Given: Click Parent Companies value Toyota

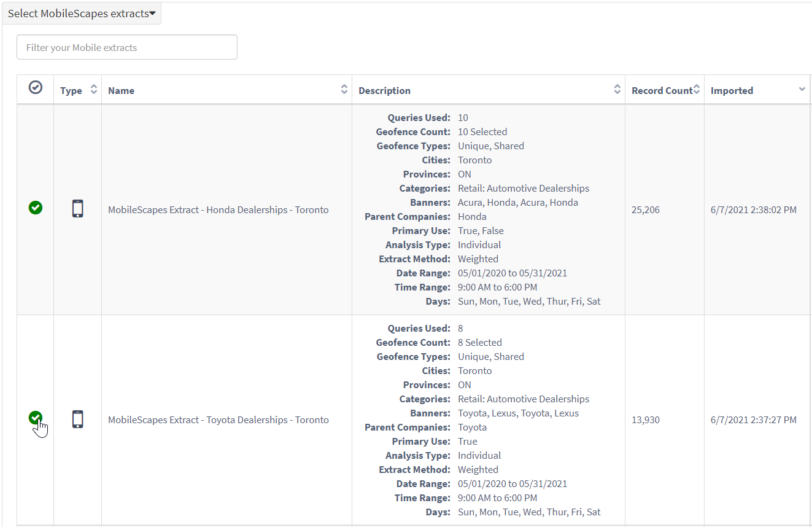Looking at the screenshot, I should (472, 427).
